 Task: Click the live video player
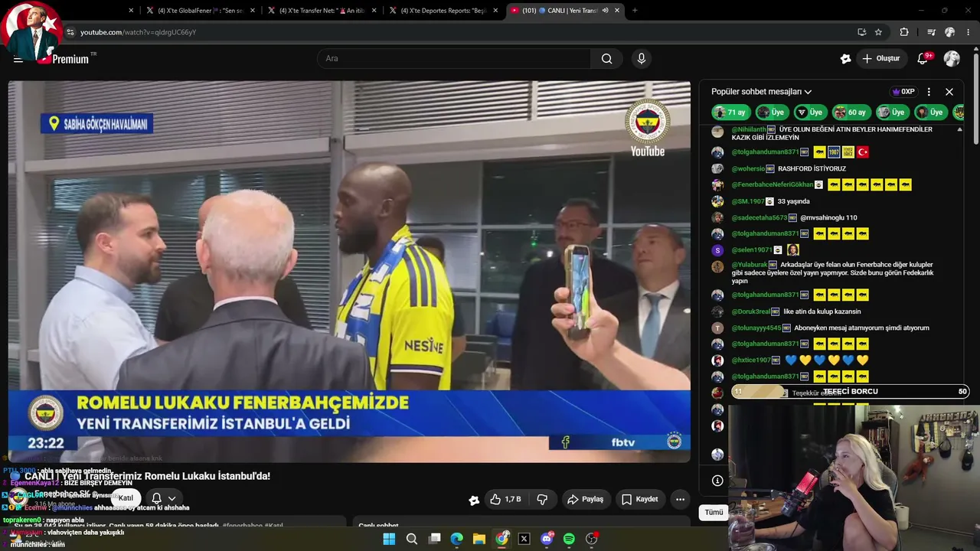pyautogui.click(x=349, y=272)
